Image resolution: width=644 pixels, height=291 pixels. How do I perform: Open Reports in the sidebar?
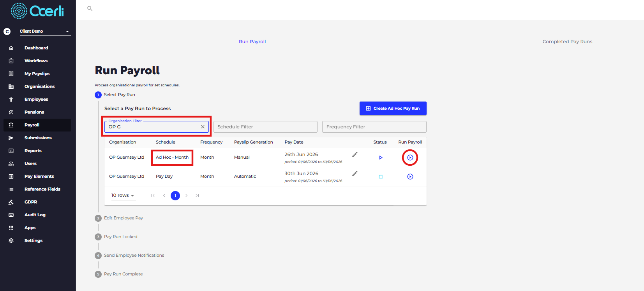(33, 151)
